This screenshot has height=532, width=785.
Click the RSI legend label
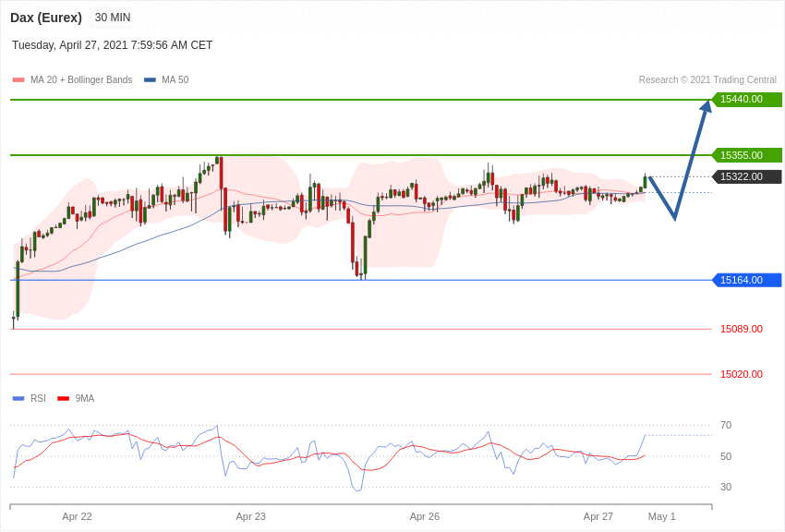38,398
